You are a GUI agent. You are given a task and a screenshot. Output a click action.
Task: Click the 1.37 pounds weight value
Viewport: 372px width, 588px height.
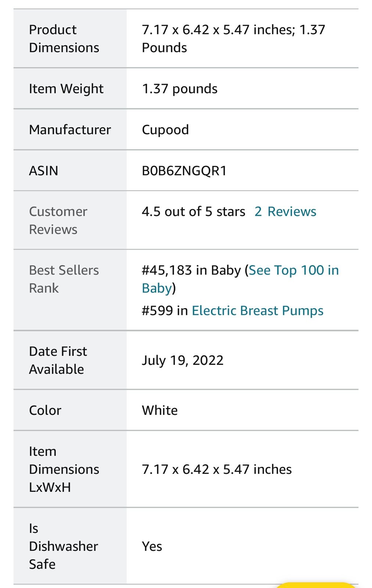[180, 89]
